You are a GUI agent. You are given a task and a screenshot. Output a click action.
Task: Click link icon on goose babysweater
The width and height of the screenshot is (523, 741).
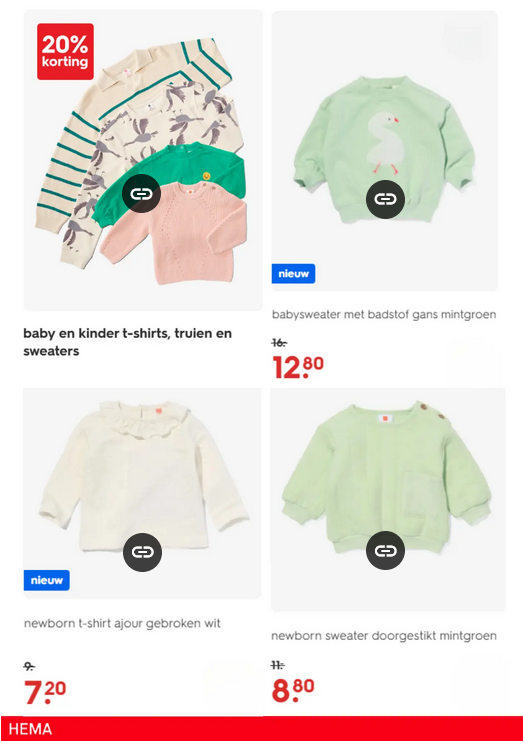385,199
